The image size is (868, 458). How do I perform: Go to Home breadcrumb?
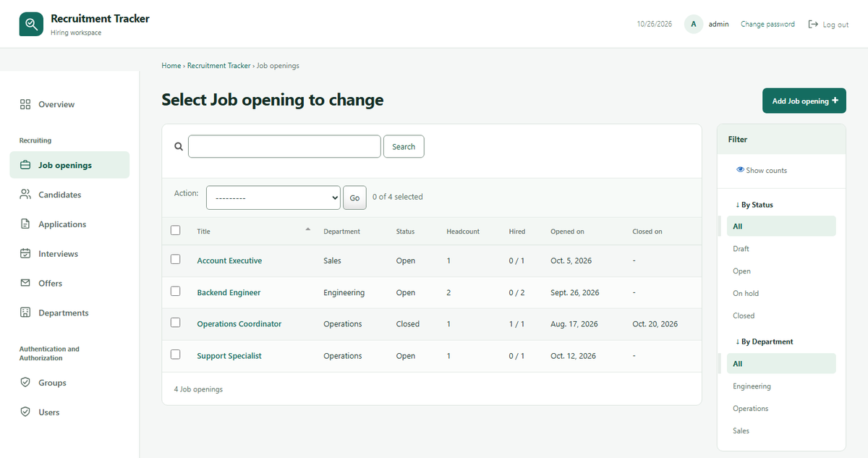tap(171, 65)
